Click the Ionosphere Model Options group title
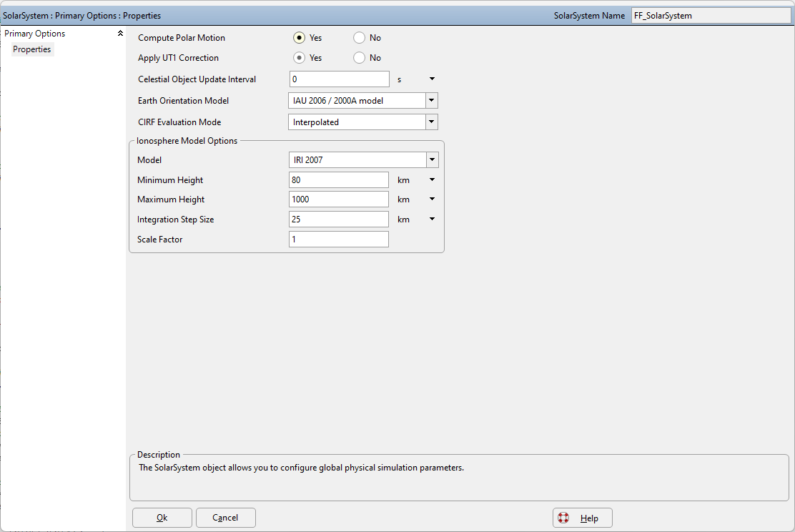Screen dimensions: 795x532 [187, 141]
